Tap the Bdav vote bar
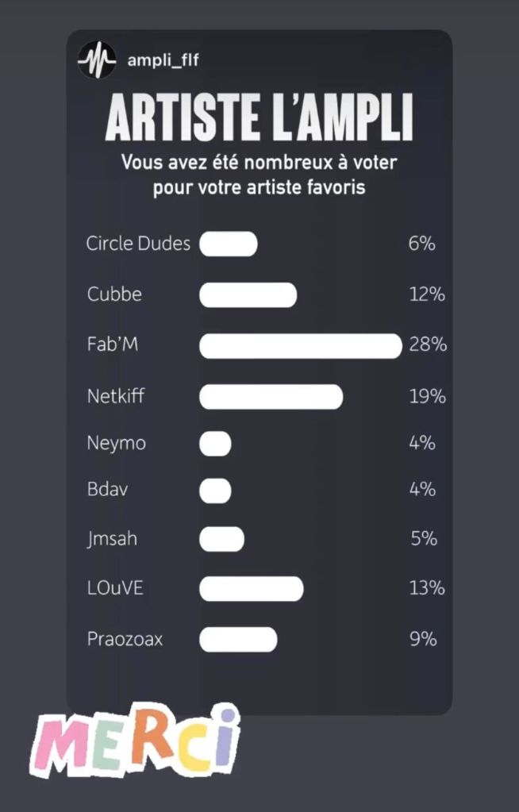 click(215, 490)
